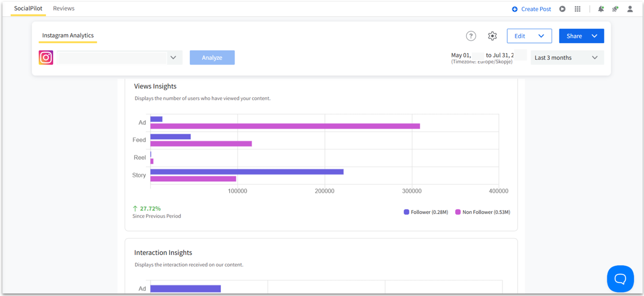The width and height of the screenshot is (644, 296).
Task: Expand the Last 3 months dropdown
Action: pos(567,57)
